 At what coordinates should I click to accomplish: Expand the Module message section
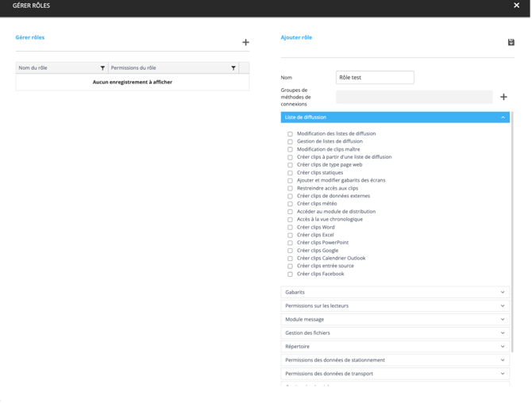click(x=395, y=319)
